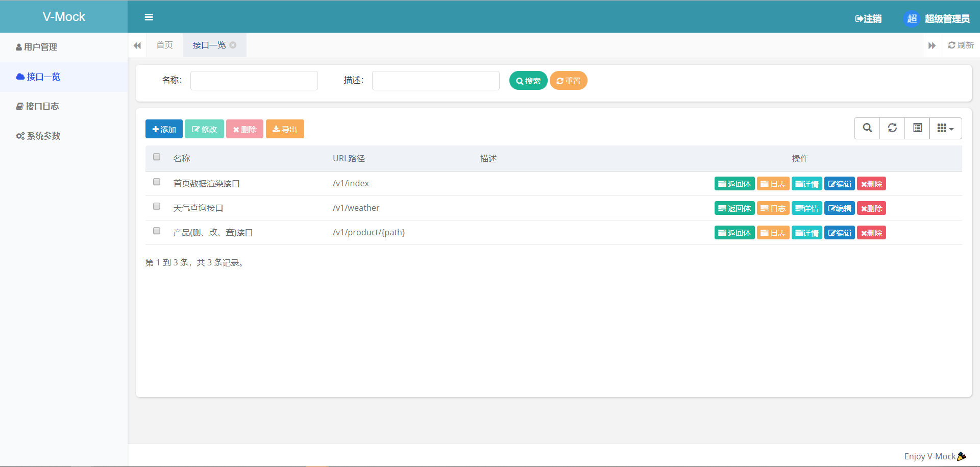
Task: Select the 天气查询接口 name cell
Action: coord(198,208)
